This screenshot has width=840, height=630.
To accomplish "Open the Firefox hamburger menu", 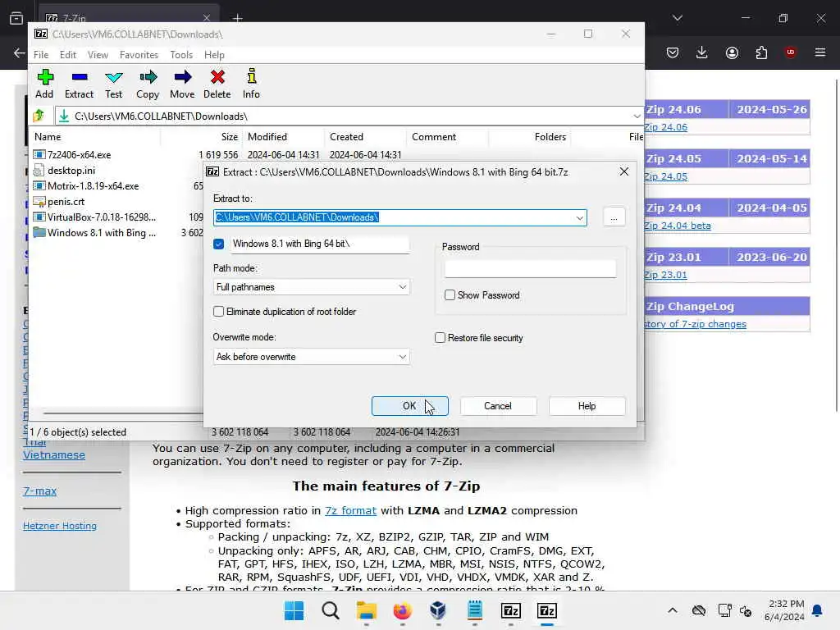I will [x=820, y=52].
